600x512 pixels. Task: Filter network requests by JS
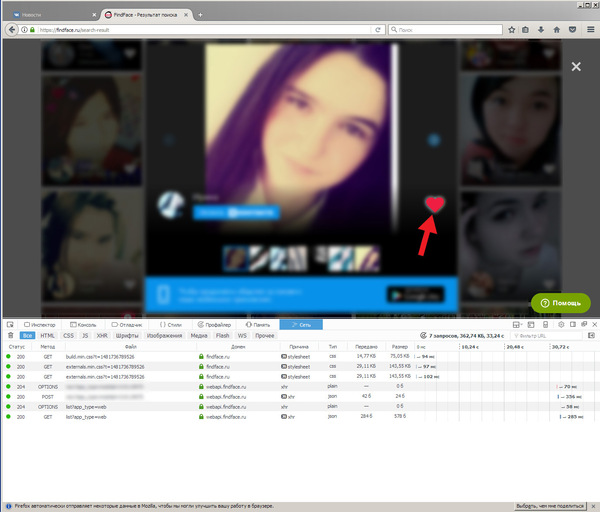84,336
